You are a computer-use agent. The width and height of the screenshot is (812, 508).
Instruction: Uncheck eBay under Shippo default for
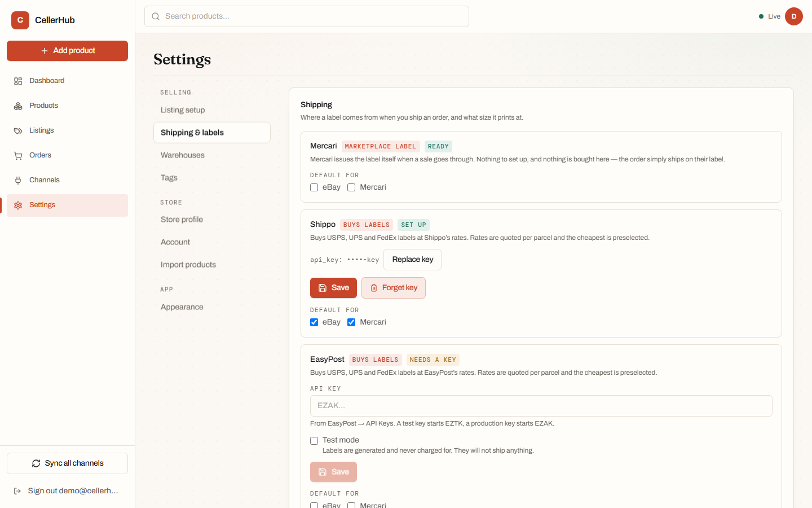pos(314,322)
